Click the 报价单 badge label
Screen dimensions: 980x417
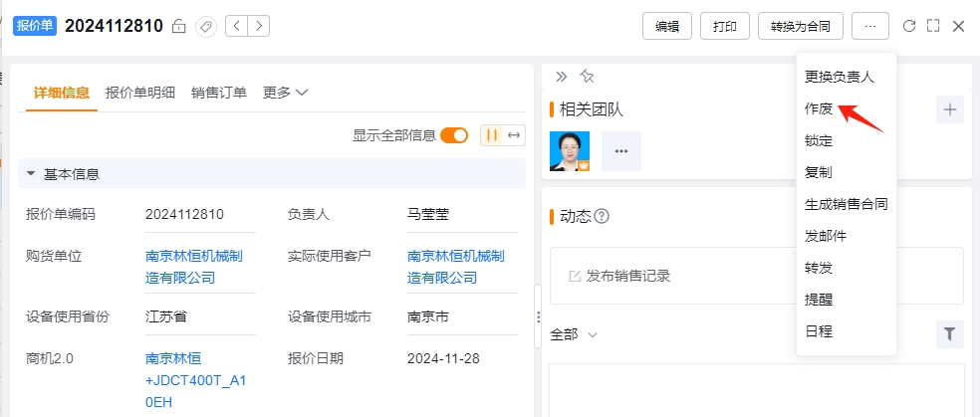click(x=36, y=26)
